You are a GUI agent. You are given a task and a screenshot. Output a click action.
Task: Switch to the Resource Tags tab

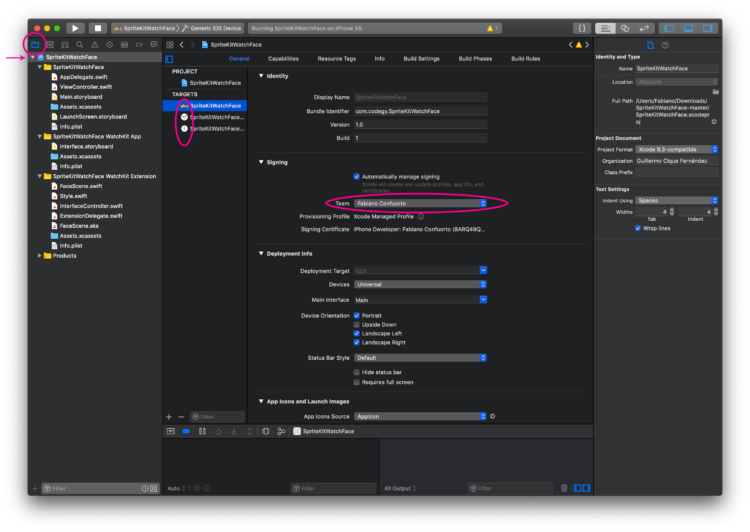[337, 59]
